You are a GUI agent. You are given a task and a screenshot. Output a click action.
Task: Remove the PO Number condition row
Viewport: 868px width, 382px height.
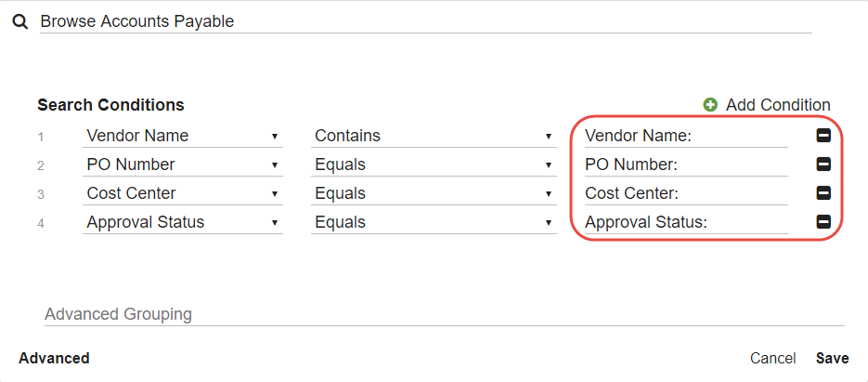coord(823,165)
